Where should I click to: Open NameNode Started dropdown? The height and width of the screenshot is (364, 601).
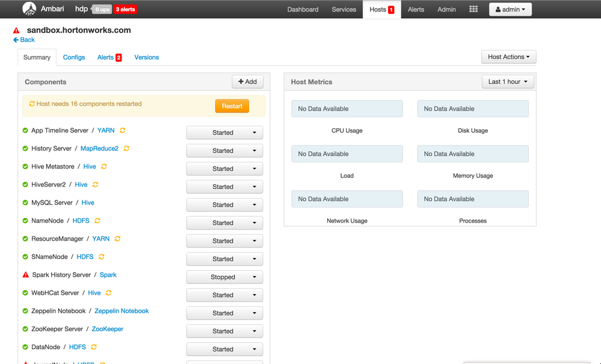pyautogui.click(x=224, y=223)
